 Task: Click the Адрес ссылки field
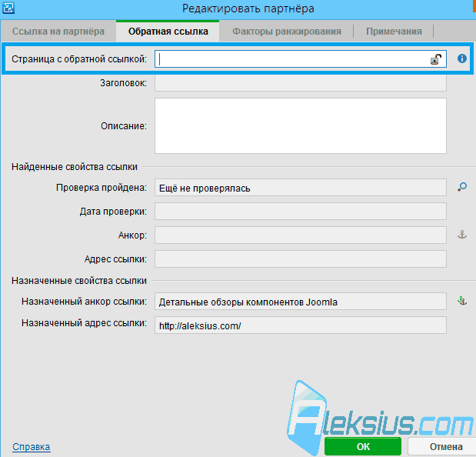(301, 259)
